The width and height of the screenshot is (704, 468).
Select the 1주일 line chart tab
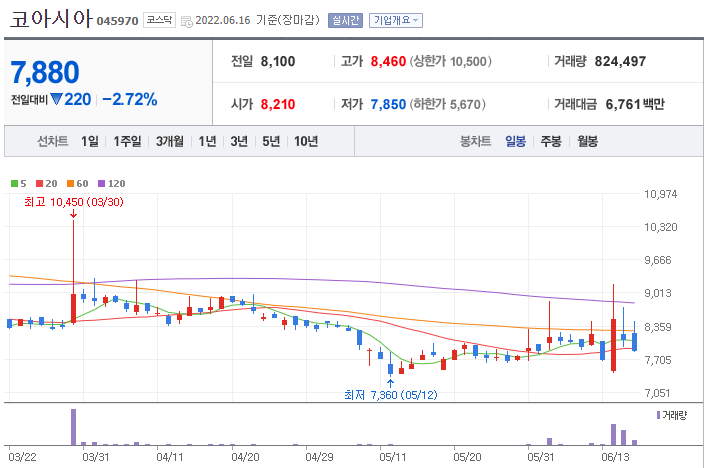127,141
